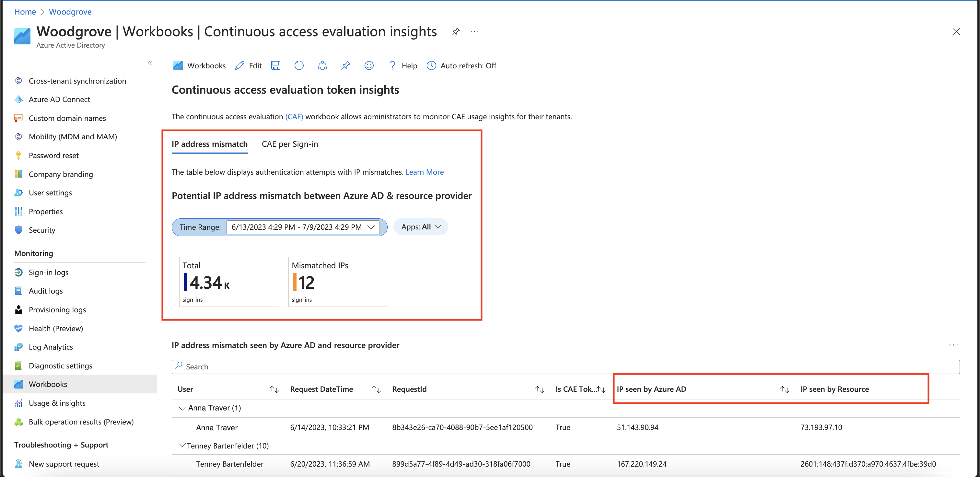
Task: Collapse the Tenney Bartenfelder (10) group
Action: click(182, 446)
